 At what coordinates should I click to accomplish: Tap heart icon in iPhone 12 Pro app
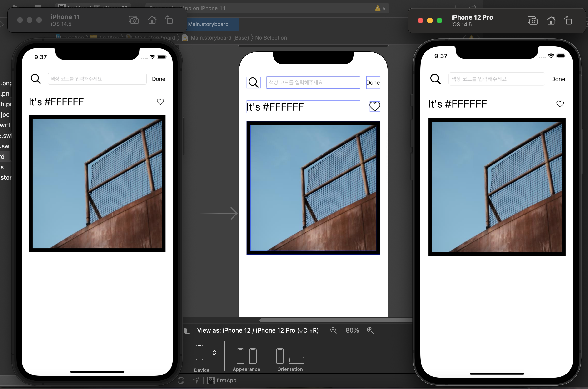pos(560,104)
